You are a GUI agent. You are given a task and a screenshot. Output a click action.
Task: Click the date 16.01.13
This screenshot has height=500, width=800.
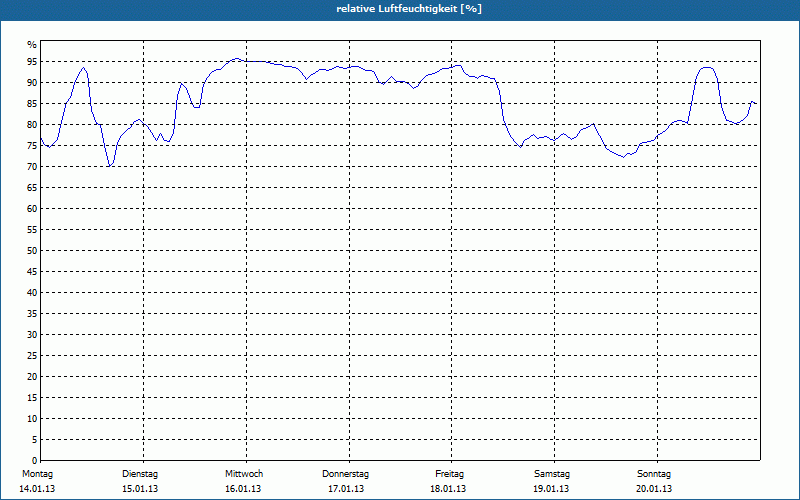pyautogui.click(x=243, y=489)
